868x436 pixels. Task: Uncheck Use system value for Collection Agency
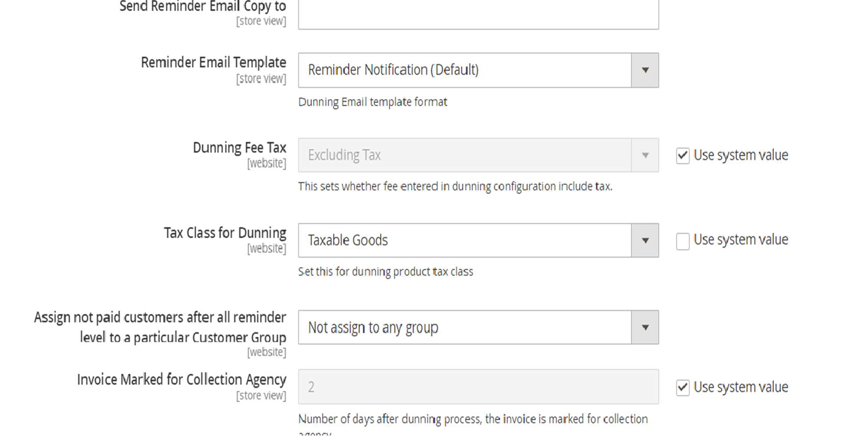683,388
